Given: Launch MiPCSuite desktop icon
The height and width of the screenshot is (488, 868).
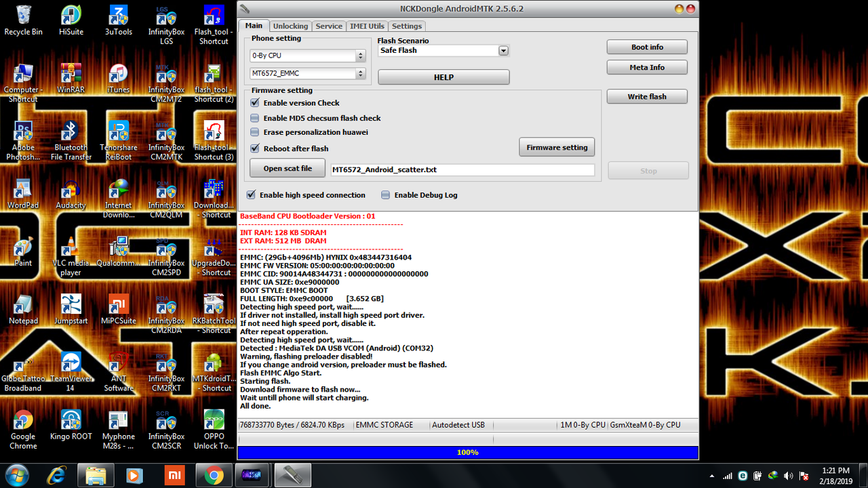Looking at the screenshot, I should (x=119, y=310).
